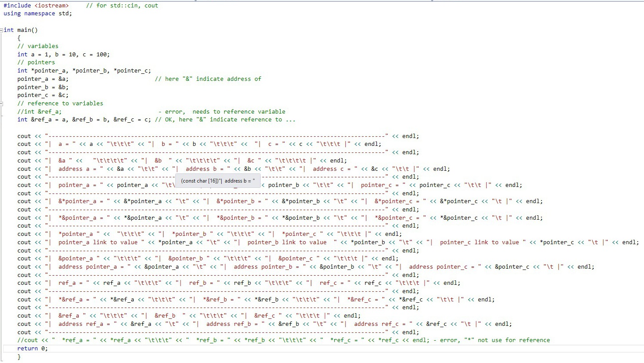Click the (const char [16]) tooltip popup
Image resolution: width=644 pixels, height=363 pixels.
tap(217, 180)
